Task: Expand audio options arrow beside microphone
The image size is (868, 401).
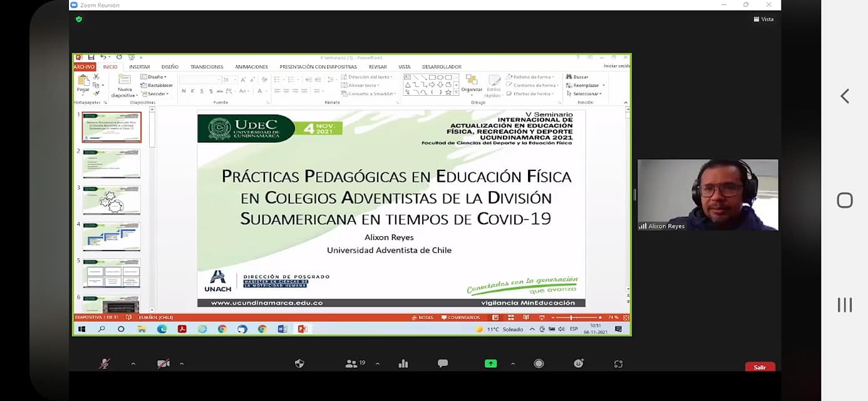Action: point(133,363)
